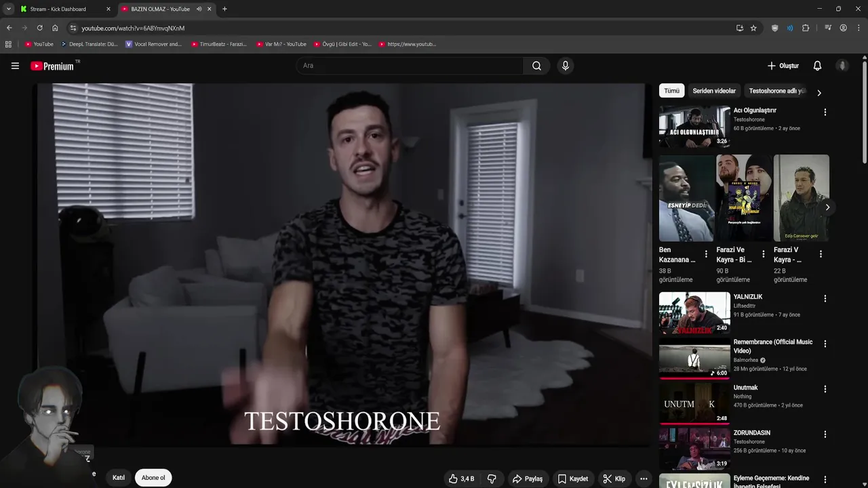Viewport: 868px width, 488px height.
Task: Select Seriden videolar filter chip
Action: pos(714,91)
